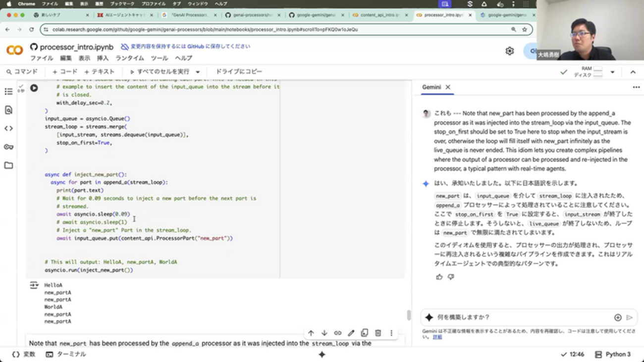Screen dimensions: 644x362
Task: Open the Apple menu
Action: point(8,3)
